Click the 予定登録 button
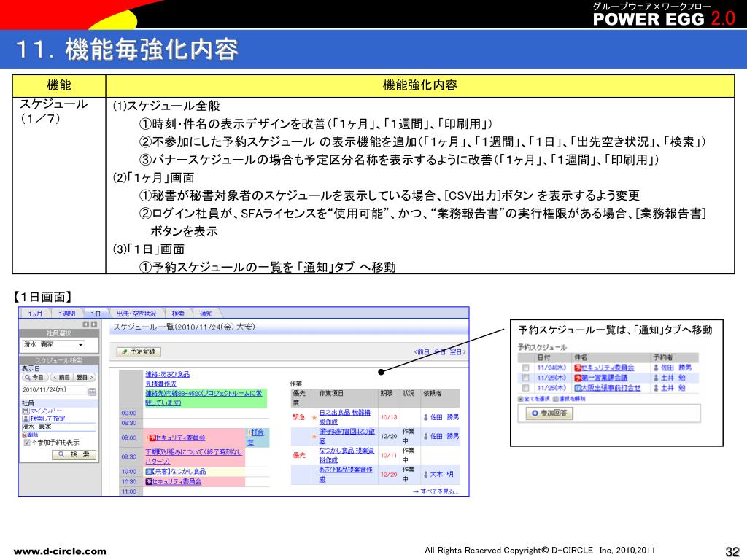The width and height of the screenshot is (747, 560). click(x=139, y=351)
